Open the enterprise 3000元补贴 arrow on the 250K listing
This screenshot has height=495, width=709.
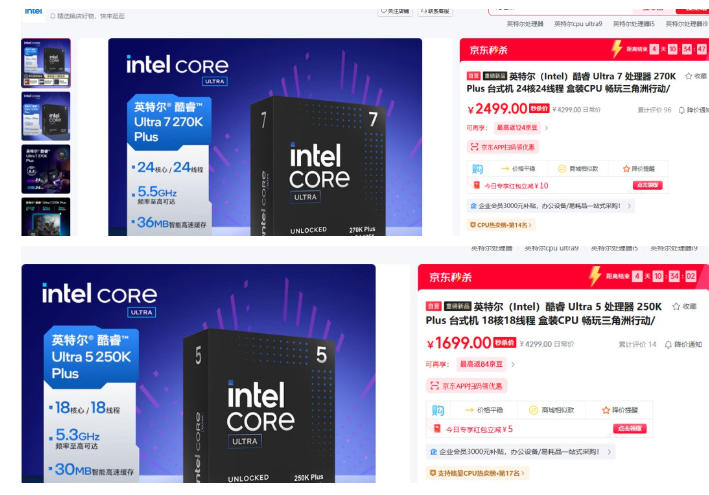(x=610, y=452)
